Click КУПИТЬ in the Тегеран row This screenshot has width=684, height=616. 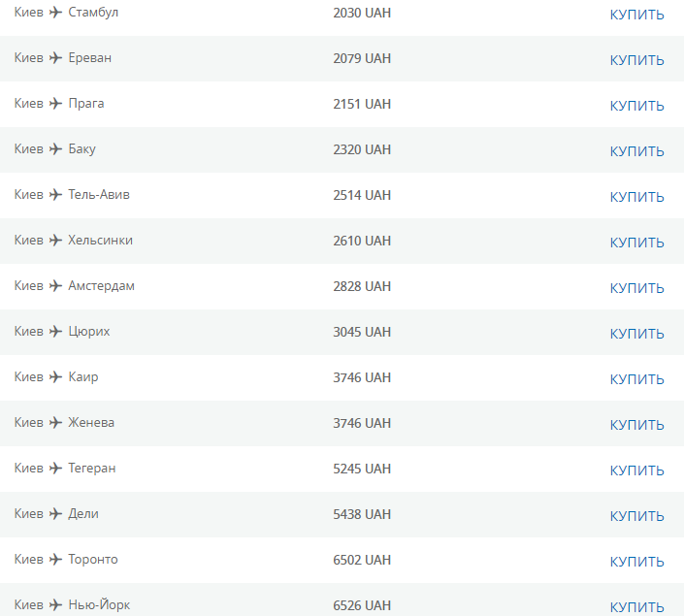point(636,470)
